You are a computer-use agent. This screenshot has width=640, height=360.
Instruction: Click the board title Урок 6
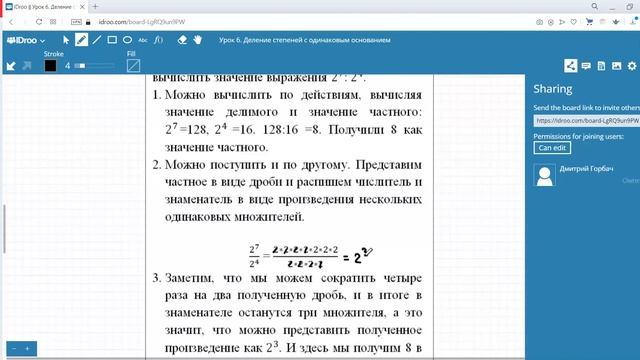304,40
